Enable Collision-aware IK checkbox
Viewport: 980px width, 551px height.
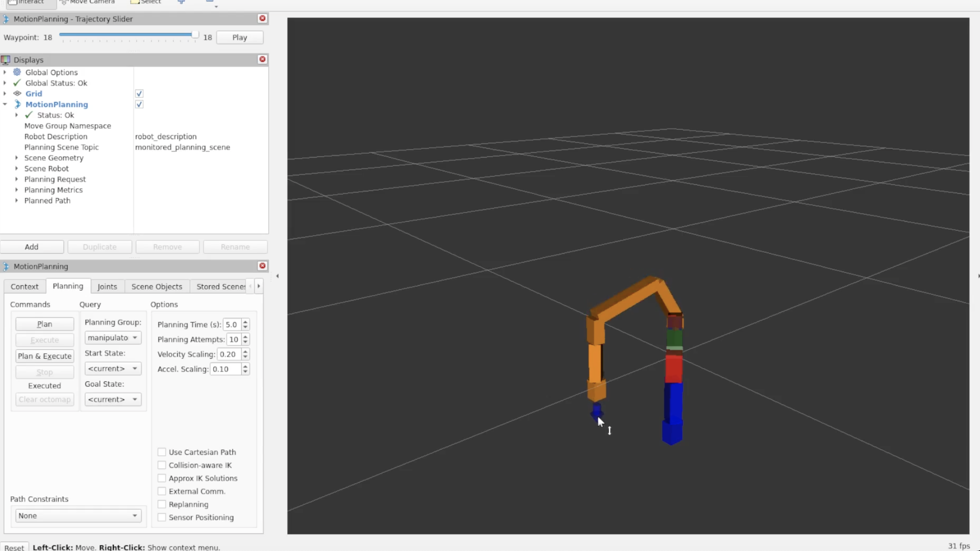(162, 465)
